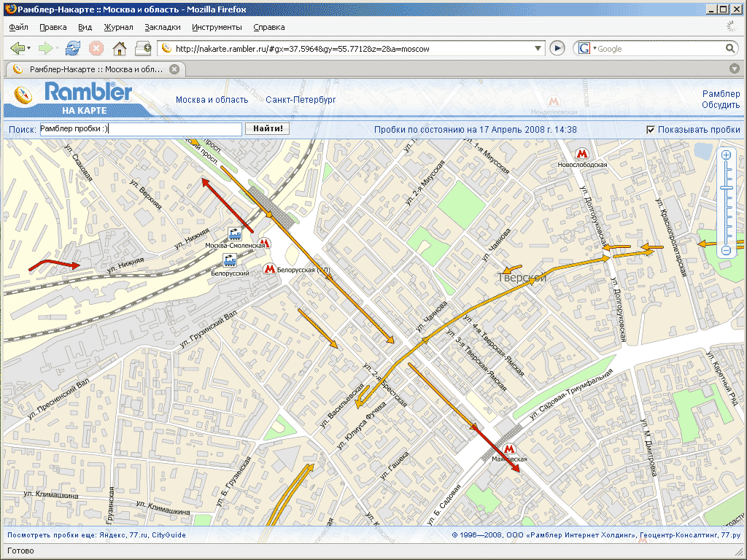Click the ул. Краснопролетарская street label
The height and width of the screenshot is (560, 747).
point(671,237)
